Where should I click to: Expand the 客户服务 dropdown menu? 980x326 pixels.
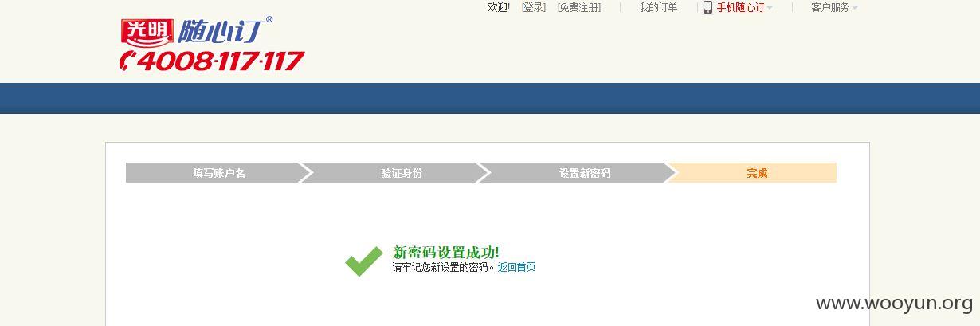click(x=834, y=7)
